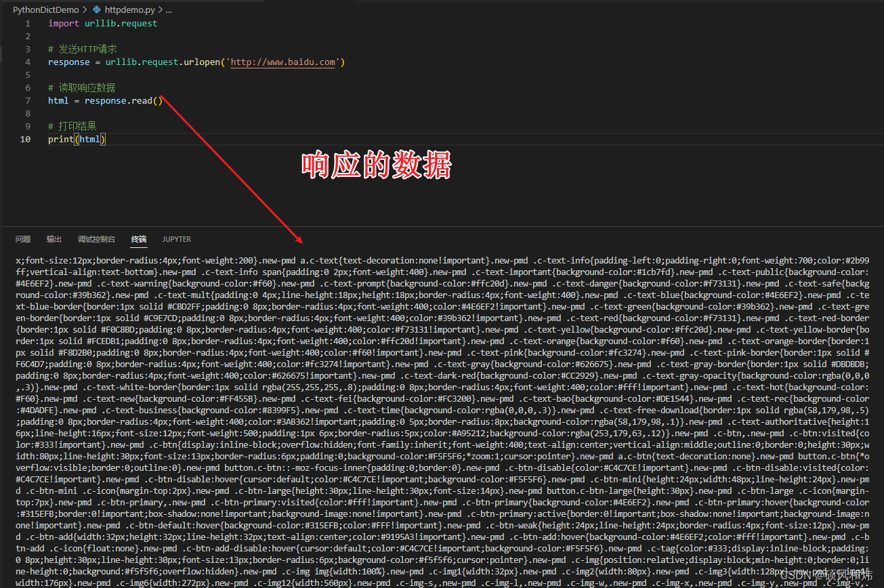884x588 pixels.
Task: Click line number 7 in the gutter
Action: point(28,101)
